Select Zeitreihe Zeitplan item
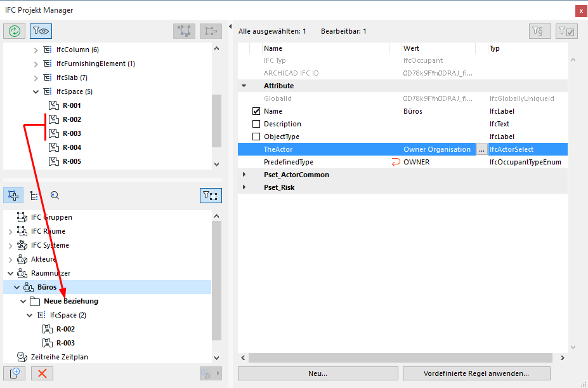Viewport: 588px width, 388px height. pos(59,357)
